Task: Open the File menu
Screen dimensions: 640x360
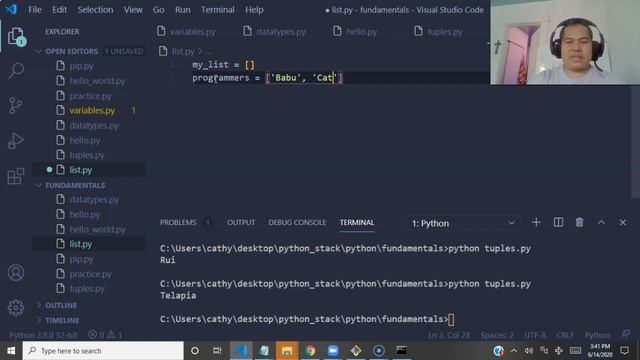Action: (x=35, y=10)
